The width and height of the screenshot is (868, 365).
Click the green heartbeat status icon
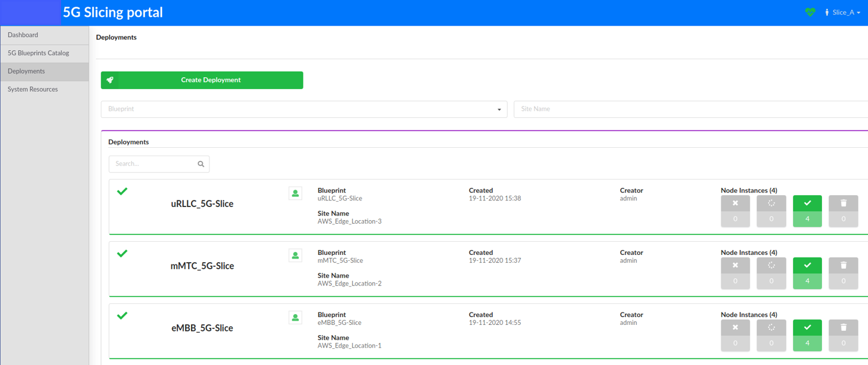(x=810, y=12)
